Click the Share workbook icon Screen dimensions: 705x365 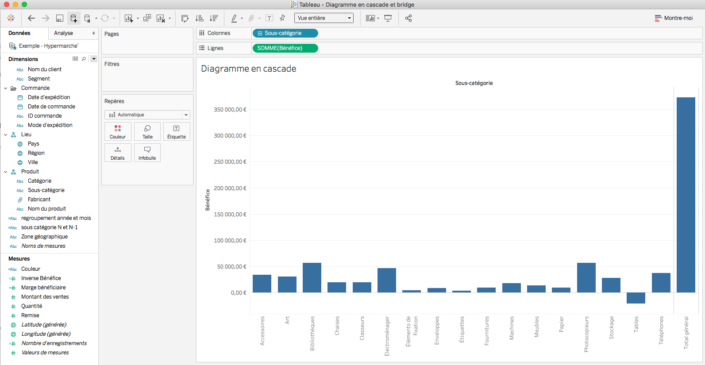pyautogui.click(x=408, y=18)
